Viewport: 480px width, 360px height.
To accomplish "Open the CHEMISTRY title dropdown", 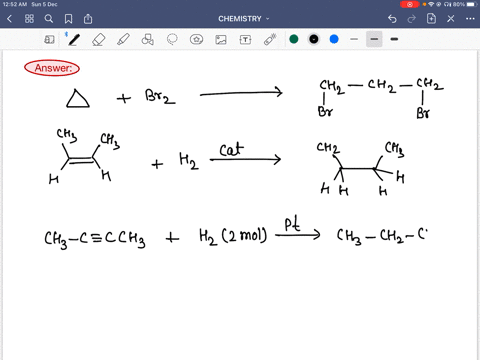I will point(243,19).
